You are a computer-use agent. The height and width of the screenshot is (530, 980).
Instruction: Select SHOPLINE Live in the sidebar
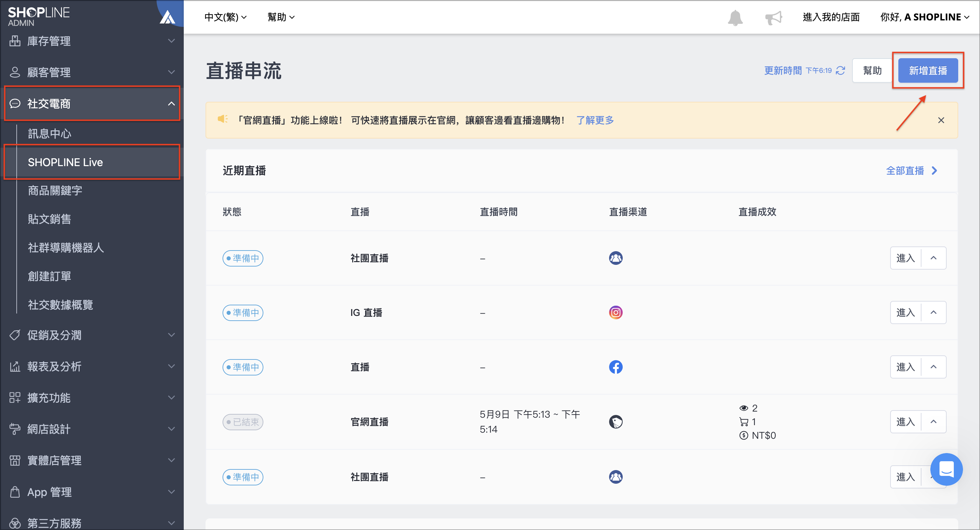pos(65,162)
